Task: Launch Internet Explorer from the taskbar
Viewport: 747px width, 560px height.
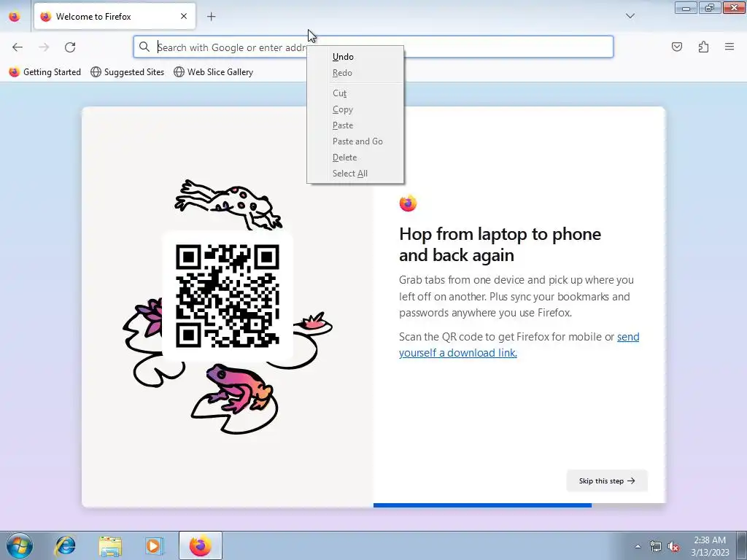Action: [x=65, y=545]
